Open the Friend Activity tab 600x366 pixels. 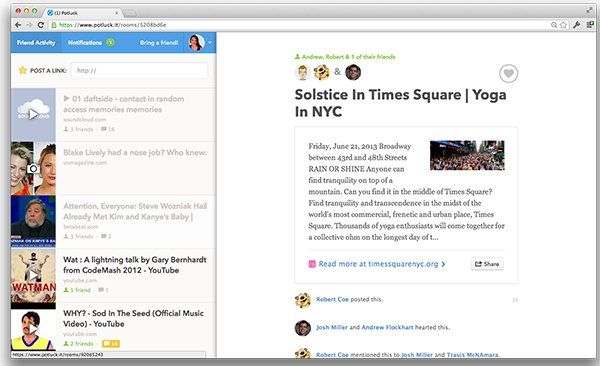click(x=36, y=42)
